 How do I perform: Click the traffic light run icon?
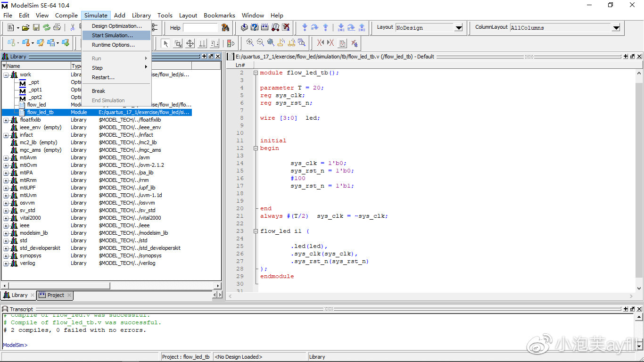pos(231,43)
